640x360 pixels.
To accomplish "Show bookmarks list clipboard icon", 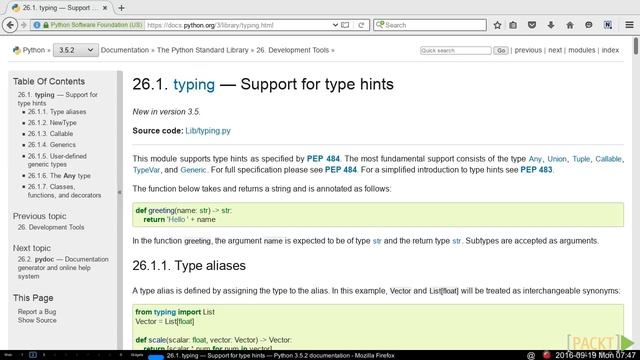I will click(513, 25).
